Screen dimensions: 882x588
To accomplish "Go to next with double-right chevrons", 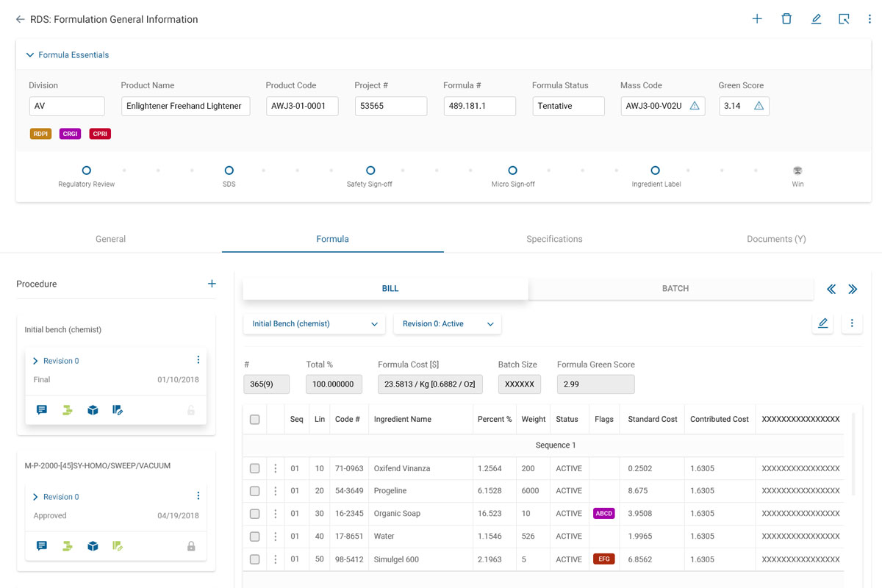I will pos(853,290).
